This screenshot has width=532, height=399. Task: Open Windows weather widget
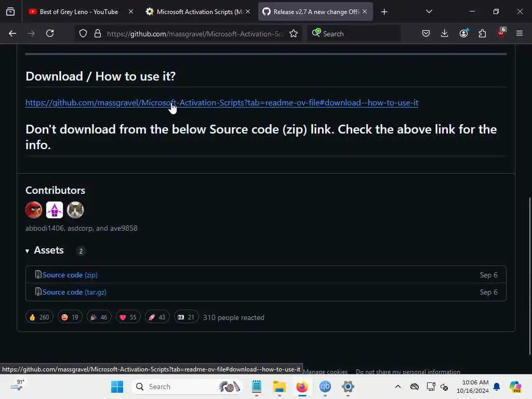coord(17,386)
